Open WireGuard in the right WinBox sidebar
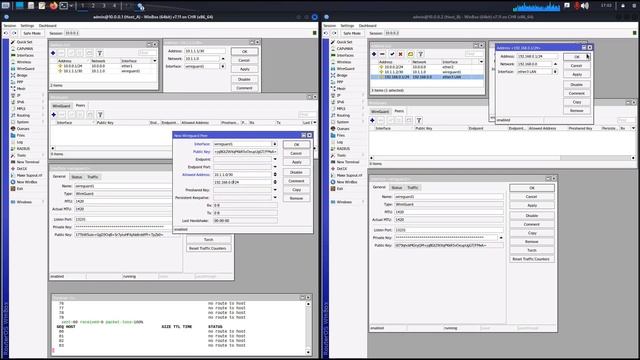The width and height of the screenshot is (640, 360). tap(345, 69)
